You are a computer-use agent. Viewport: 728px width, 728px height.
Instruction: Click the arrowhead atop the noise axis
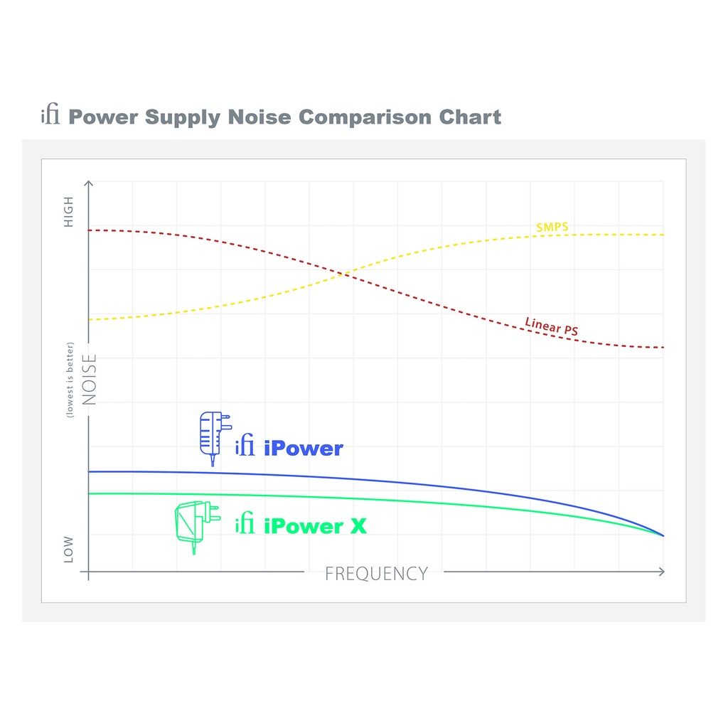tap(89, 183)
